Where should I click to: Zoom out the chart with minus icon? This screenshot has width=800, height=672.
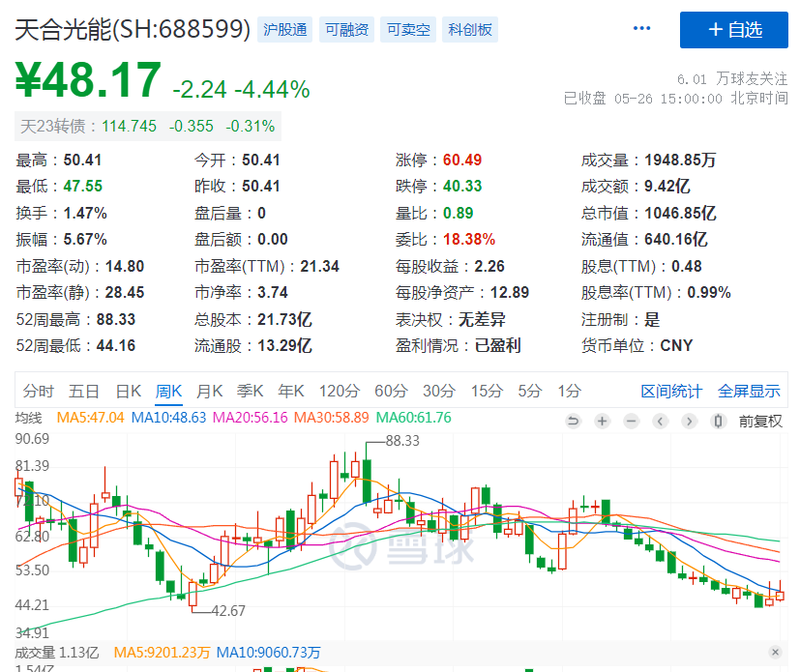[631, 422]
